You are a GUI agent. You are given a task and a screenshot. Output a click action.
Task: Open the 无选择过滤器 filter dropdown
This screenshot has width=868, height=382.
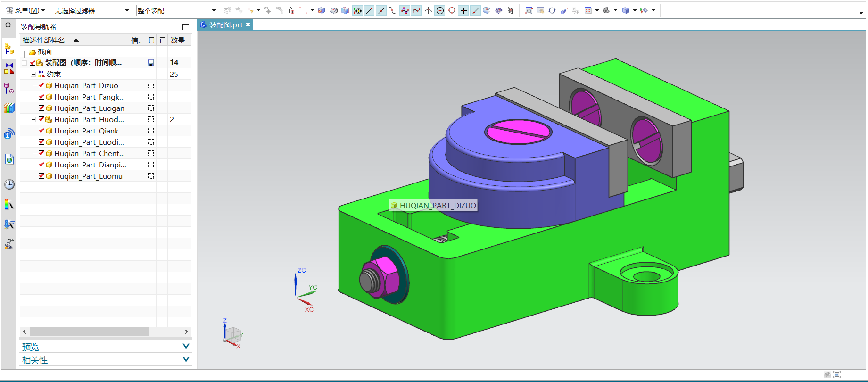point(127,10)
